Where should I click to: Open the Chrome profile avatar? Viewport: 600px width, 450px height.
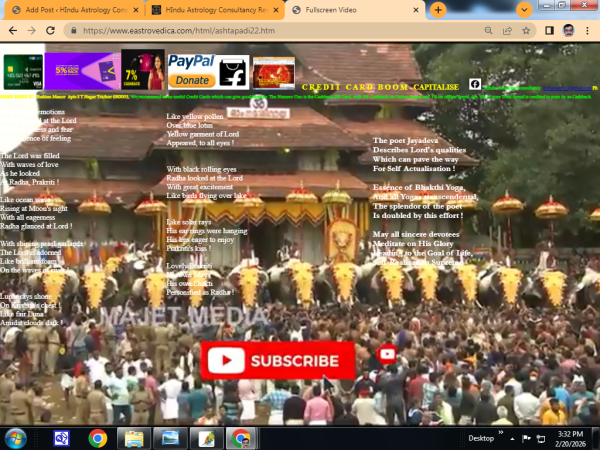[569, 31]
